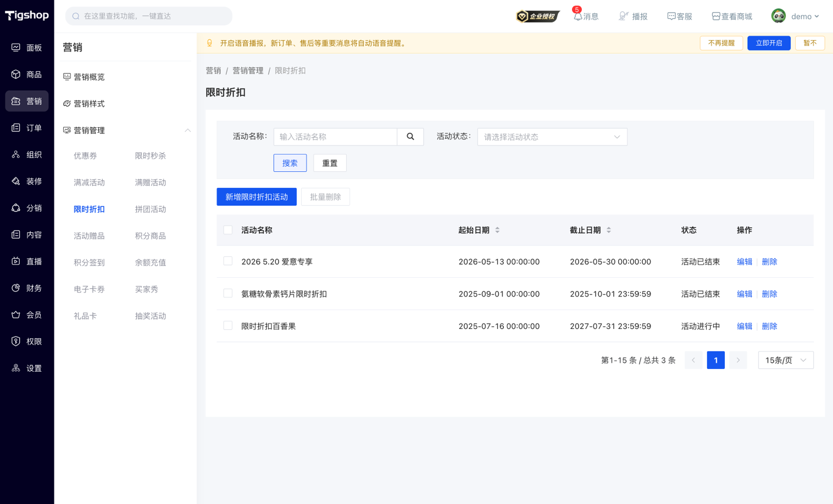Click the magnifier search icon button

click(x=410, y=137)
